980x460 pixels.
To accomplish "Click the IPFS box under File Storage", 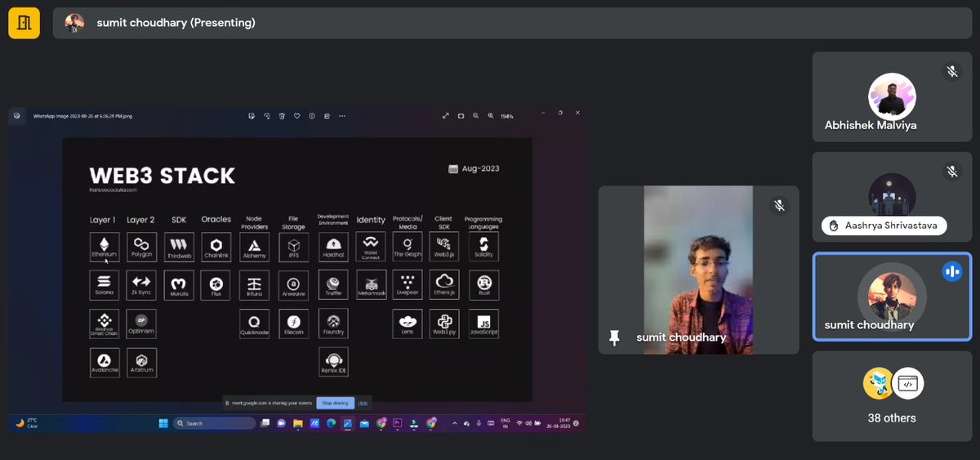I will coord(293,248).
